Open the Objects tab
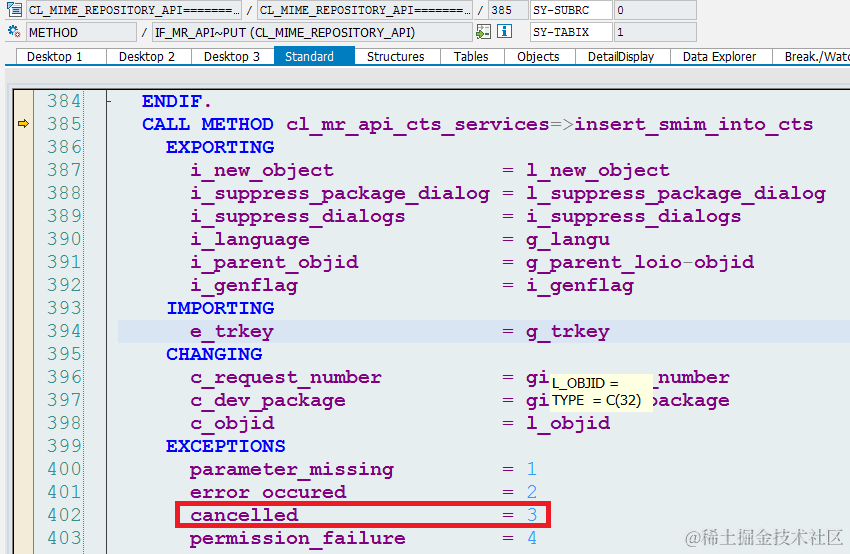The width and height of the screenshot is (850, 554). 538,56
